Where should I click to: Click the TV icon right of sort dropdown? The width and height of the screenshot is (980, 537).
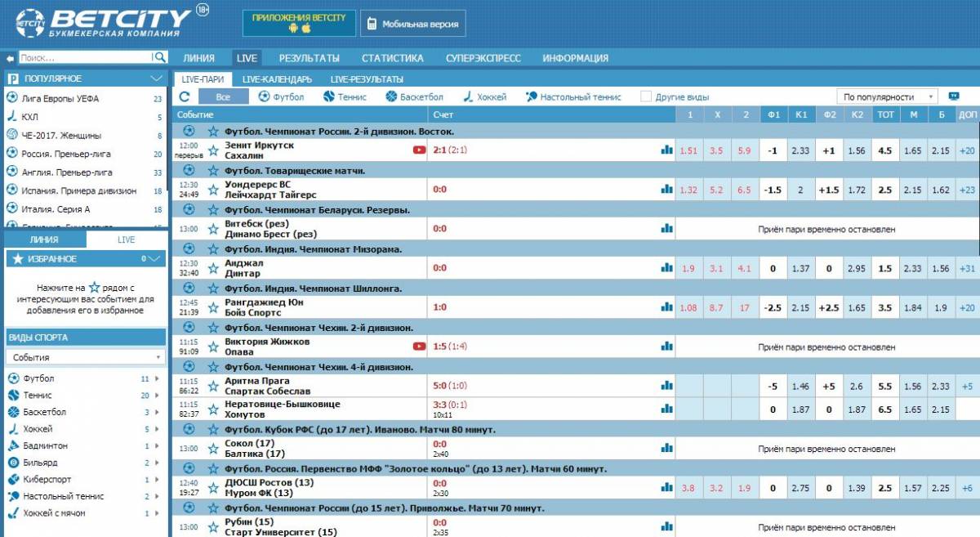[x=953, y=96]
